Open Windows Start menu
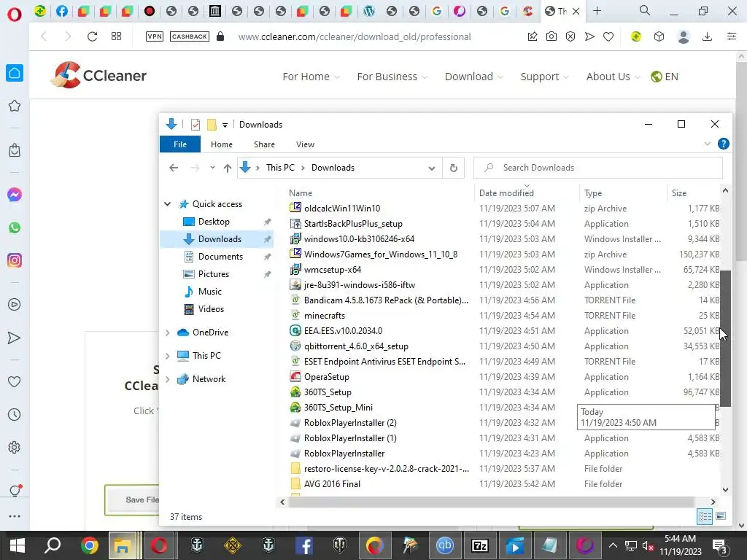This screenshot has height=560, width=747. (x=18, y=545)
